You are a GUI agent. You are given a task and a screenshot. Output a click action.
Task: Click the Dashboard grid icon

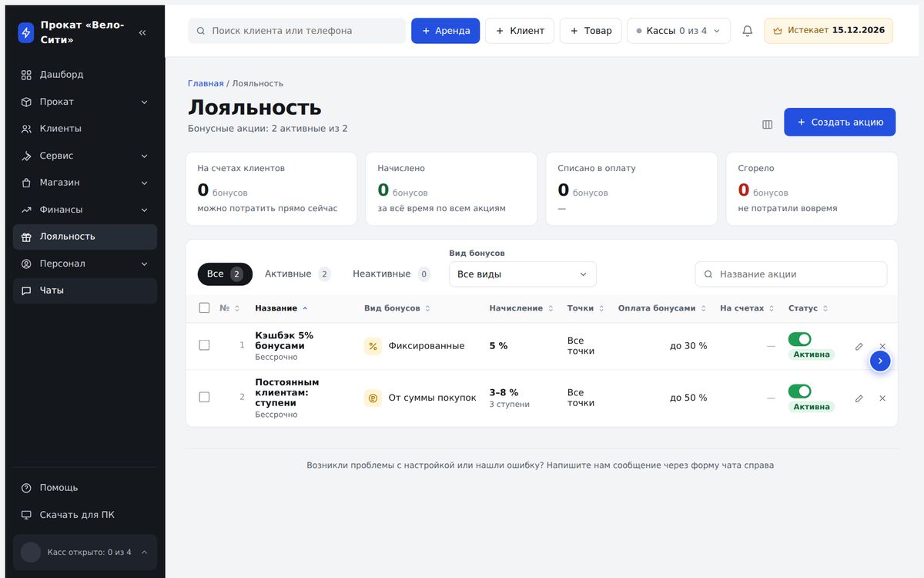26,75
